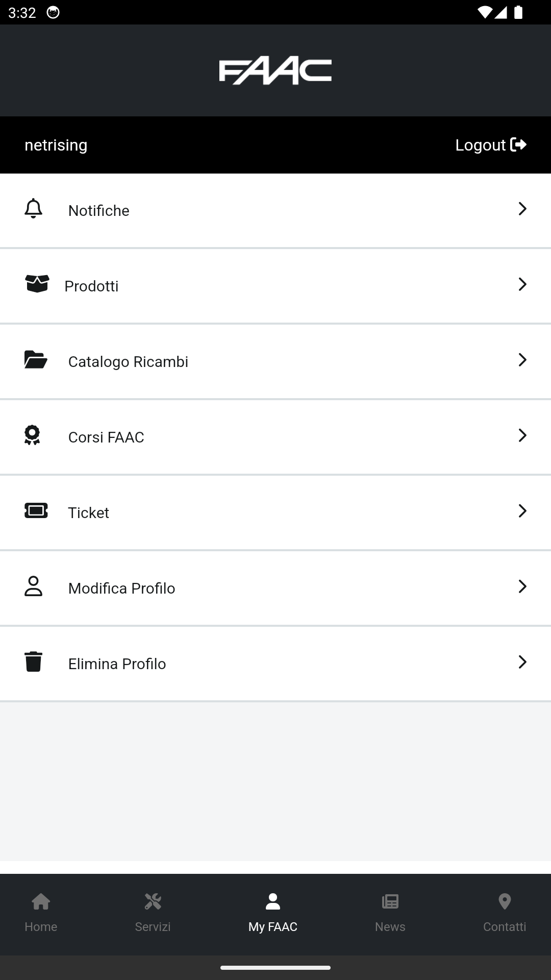Tap the FAAC logo in the header
The image size is (551, 980).
click(275, 71)
